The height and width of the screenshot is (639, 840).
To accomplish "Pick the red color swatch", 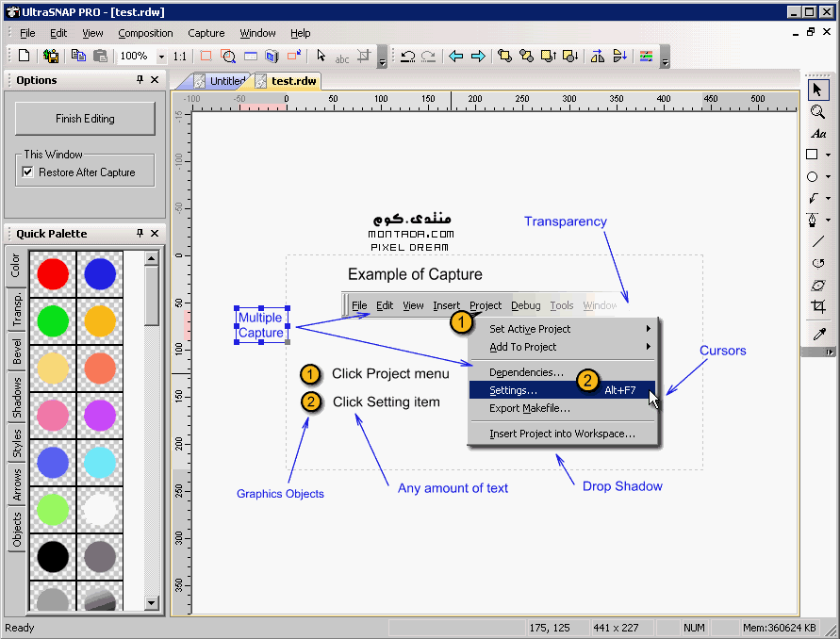I will 53,274.
